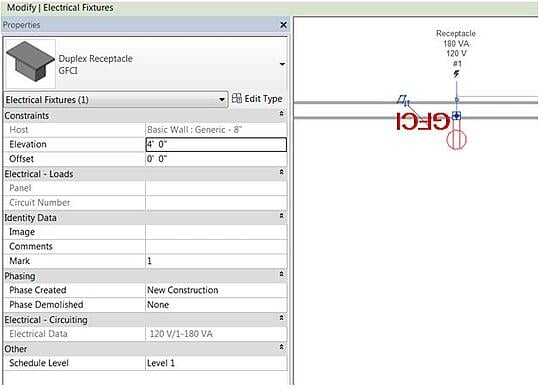Close the Properties palette

point(283,25)
